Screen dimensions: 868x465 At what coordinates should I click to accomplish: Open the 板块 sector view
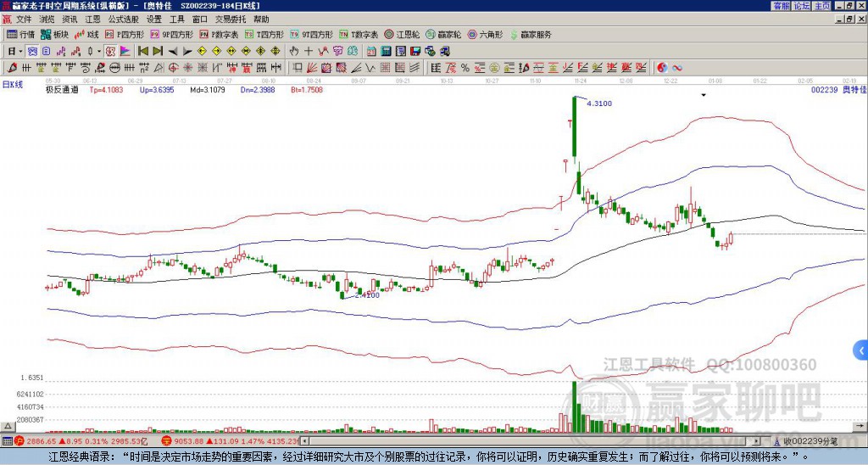pyautogui.click(x=55, y=34)
